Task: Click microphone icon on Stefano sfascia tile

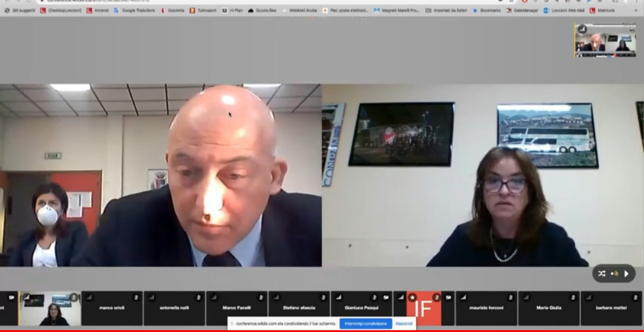Action: (x=323, y=297)
